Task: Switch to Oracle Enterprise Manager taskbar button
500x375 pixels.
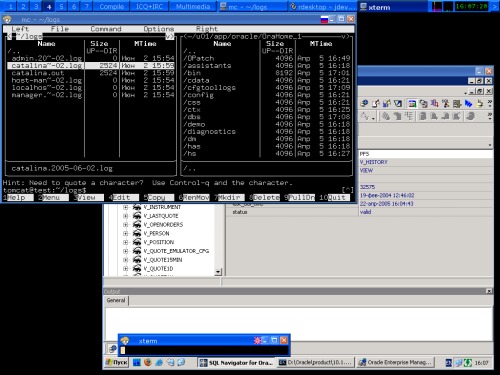Action: coord(395,363)
